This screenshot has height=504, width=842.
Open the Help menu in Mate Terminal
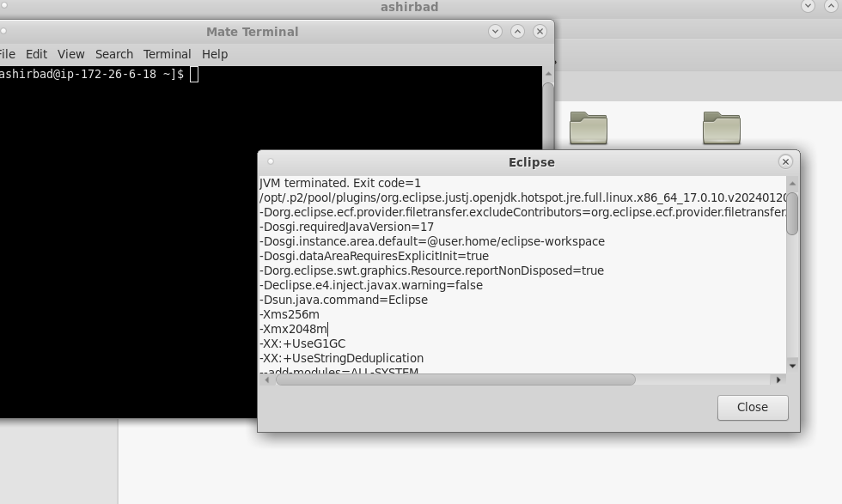pos(215,54)
